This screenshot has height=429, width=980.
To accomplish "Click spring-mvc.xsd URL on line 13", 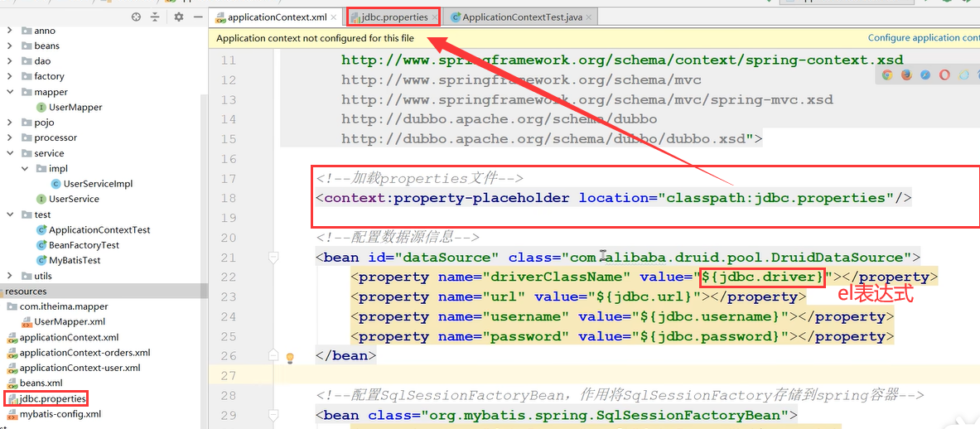I will 587,100.
